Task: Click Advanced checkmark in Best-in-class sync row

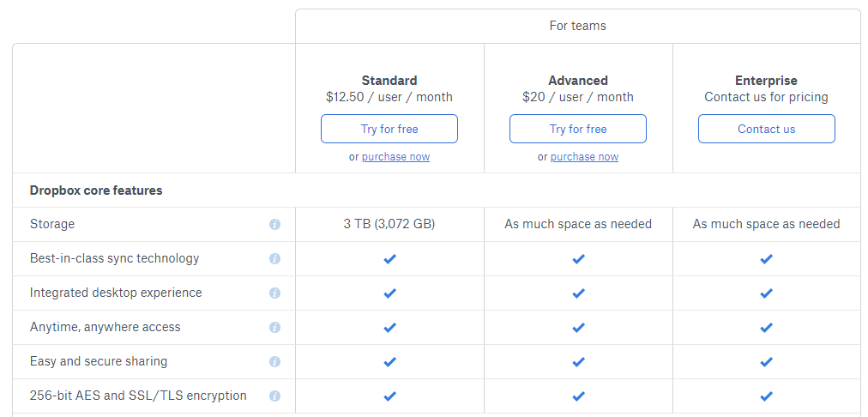Action: pyautogui.click(x=578, y=258)
